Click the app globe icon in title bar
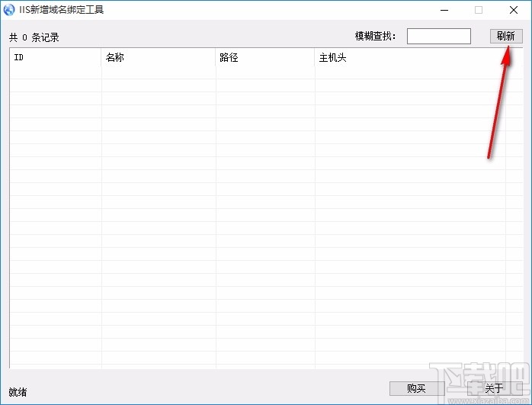 click(x=9, y=9)
